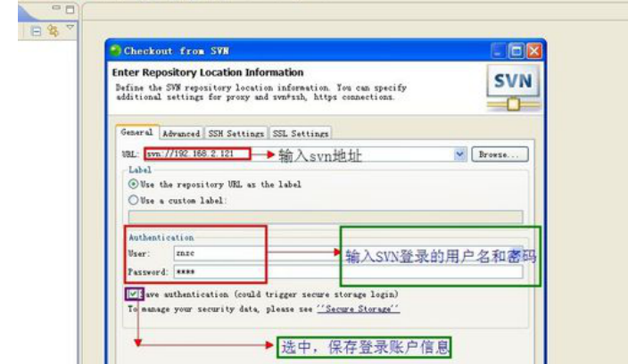Open the Advanced tab
Viewport: 628px width, 364px height.
pyautogui.click(x=181, y=133)
